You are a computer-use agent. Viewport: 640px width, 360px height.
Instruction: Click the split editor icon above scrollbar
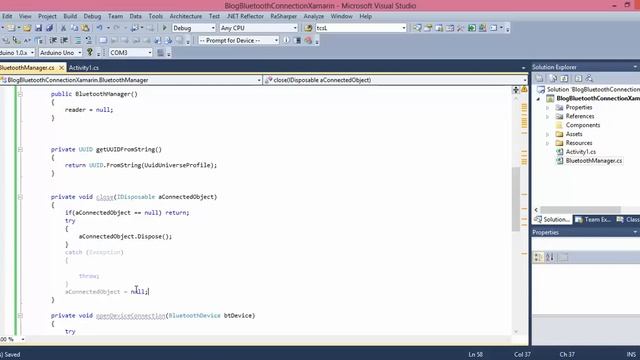tap(516, 89)
